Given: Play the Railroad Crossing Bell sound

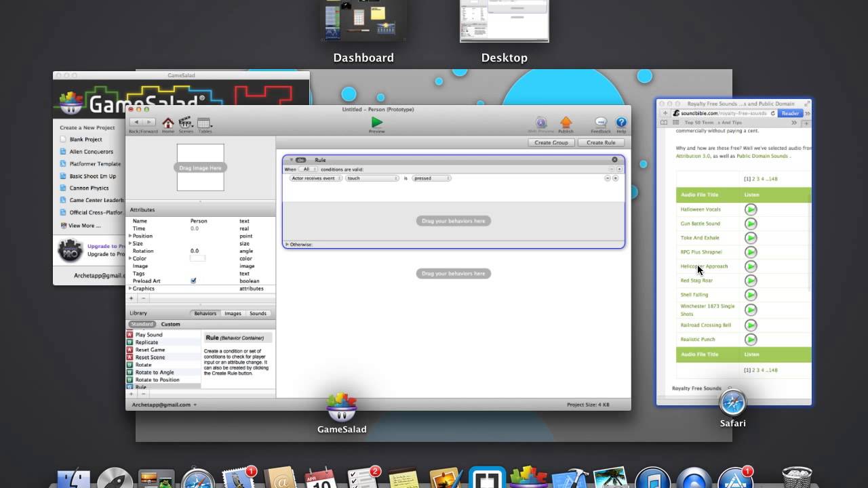Looking at the screenshot, I should (751, 325).
